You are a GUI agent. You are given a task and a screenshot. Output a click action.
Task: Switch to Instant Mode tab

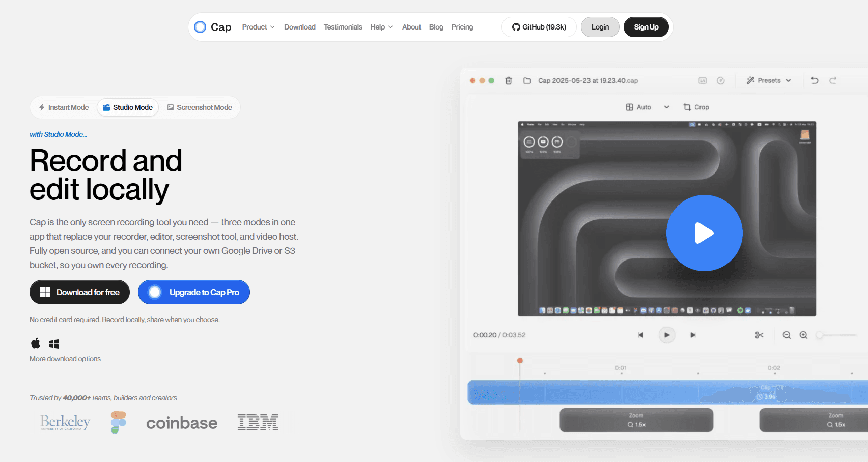[x=64, y=107]
